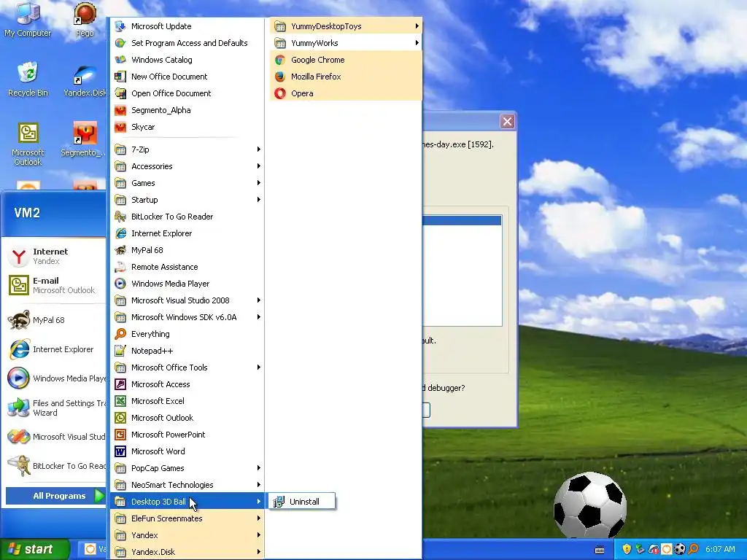Launch Microsoft Access
The image size is (747, 560).
point(187,384)
